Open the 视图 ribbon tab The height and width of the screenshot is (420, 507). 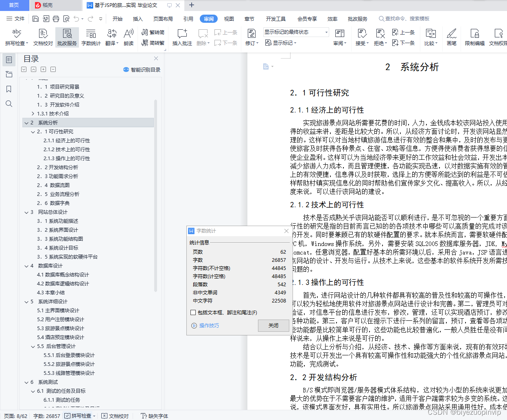point(229,19)
